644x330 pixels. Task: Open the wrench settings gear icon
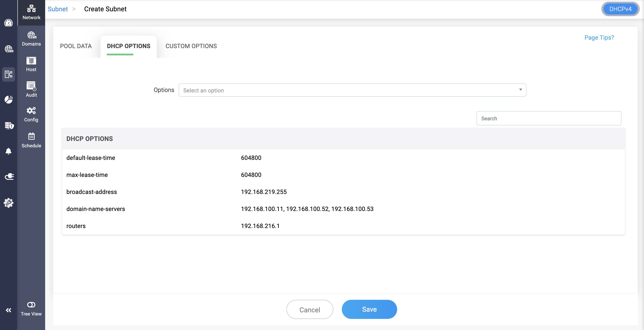pyautogui.click(x=9, y=203)
